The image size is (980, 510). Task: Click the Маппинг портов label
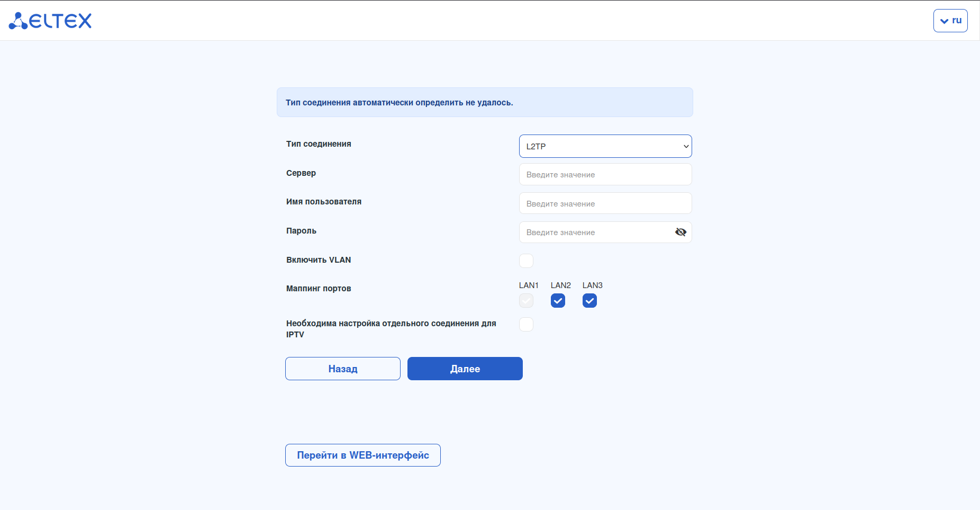pos(319,288)
